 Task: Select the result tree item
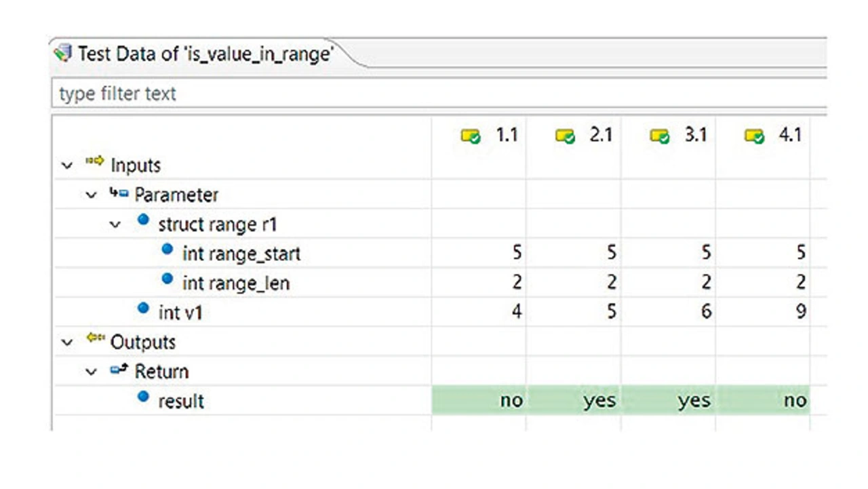pyautogui.click(x=180, y=401)
